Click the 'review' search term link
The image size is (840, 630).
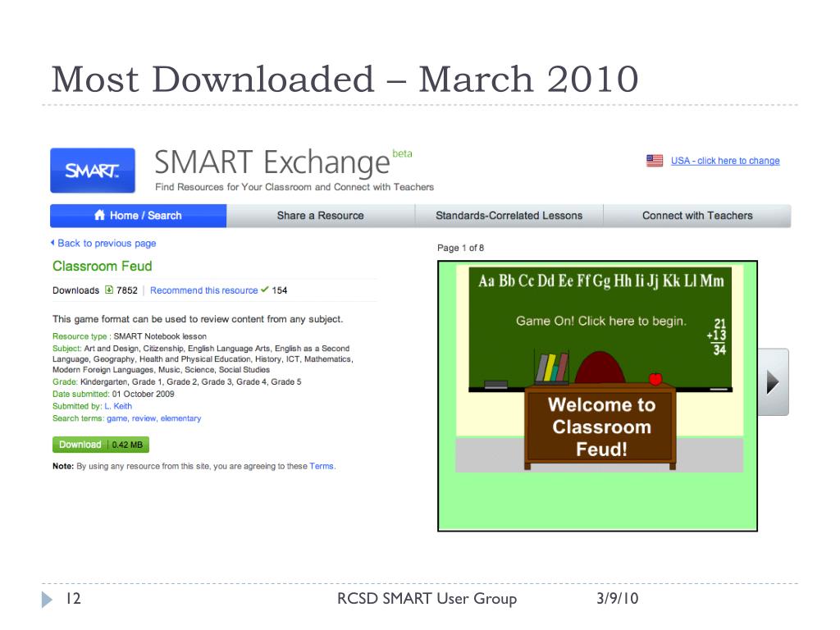tap(144, 418)
